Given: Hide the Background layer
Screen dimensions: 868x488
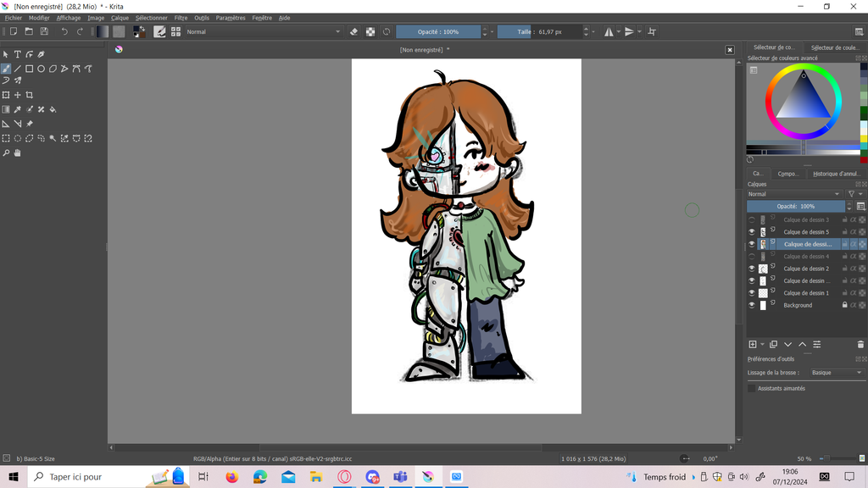Looking at the screenshot, I should (751, 305).
